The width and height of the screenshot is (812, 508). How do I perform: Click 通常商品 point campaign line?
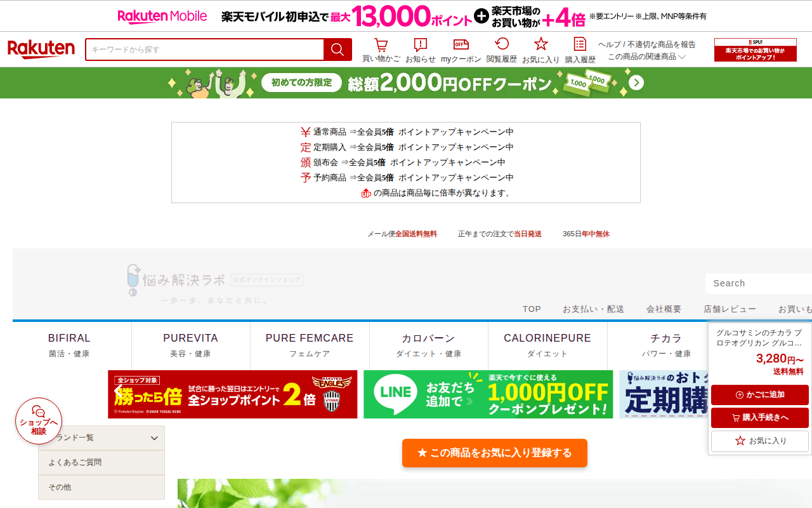click(407, 132)
